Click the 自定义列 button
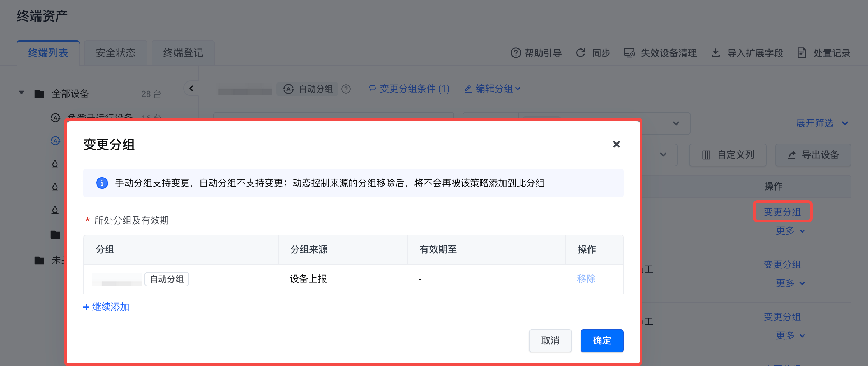The width and height of the screenshot is (868, 366). (x=728, y=155)
